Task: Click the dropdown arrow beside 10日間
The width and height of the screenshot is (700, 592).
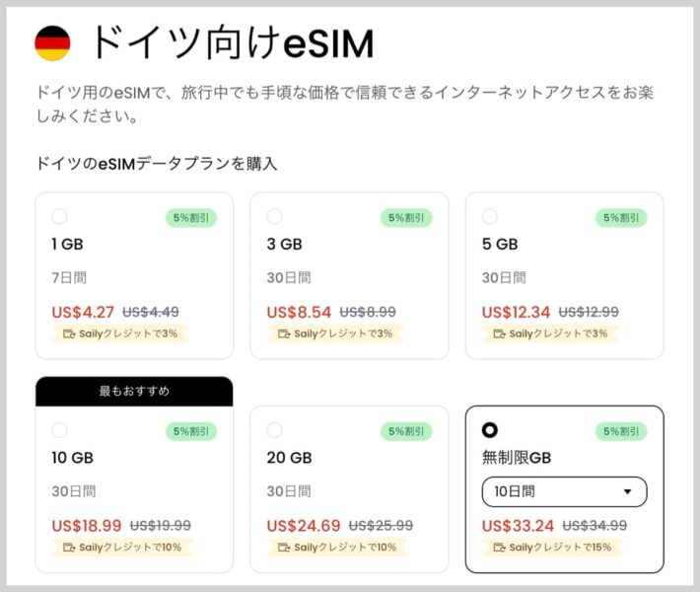Action: click(628, 491)
